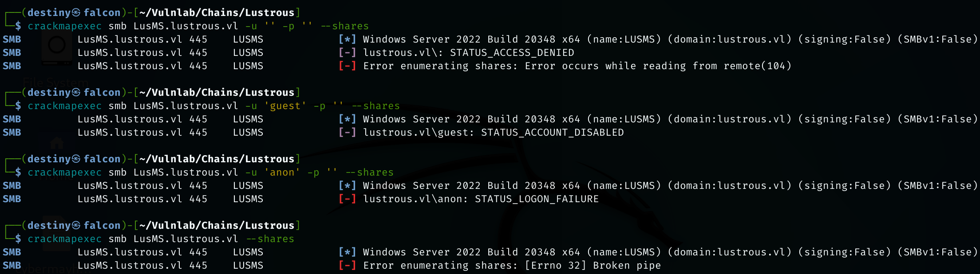The image size is (980, 274).
Task: Click the File System desktop label
Action: click(55, 82)
